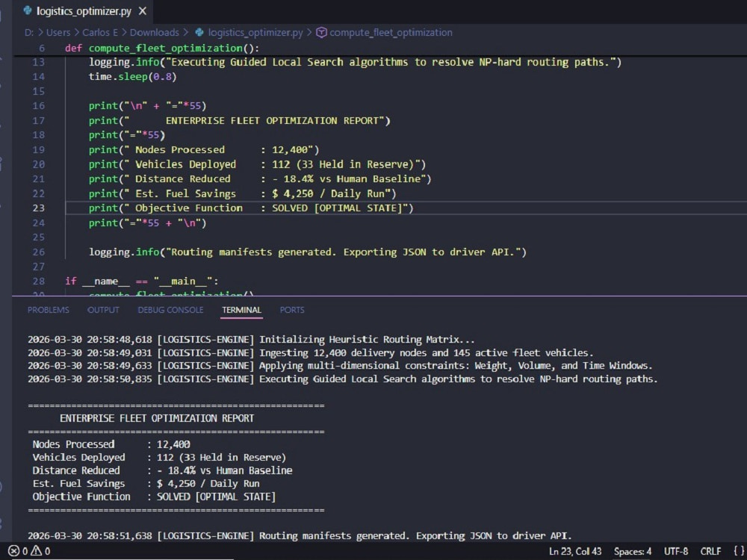This screenshot has width=747, height=560.
Task: Click the 'Distance Reduced' print statement line
Action: tap(260, 179)
